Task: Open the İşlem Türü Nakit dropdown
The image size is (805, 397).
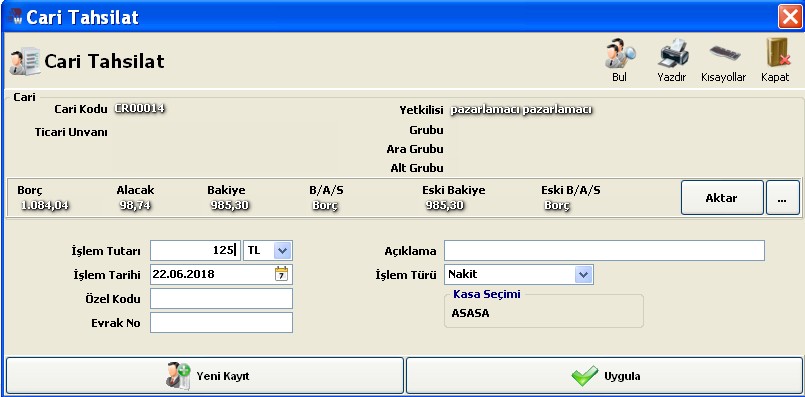Action: click(583, 275)
